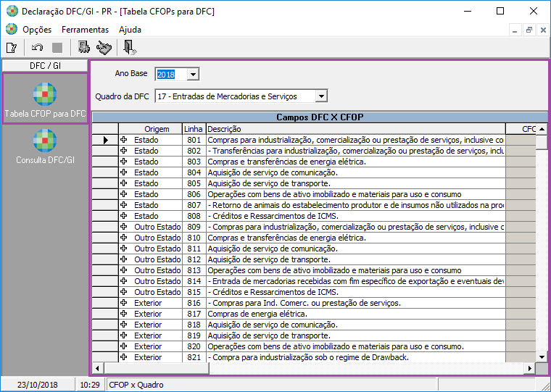Click the down arrow of the vertical scrollbar
The width and height of the screenshot is (551, 392).
pyautogui.click(x=542, y=357)
